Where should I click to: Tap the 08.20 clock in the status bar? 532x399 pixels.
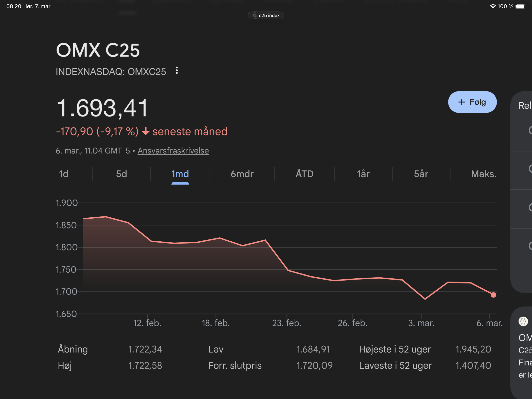(x=14, y=6)
